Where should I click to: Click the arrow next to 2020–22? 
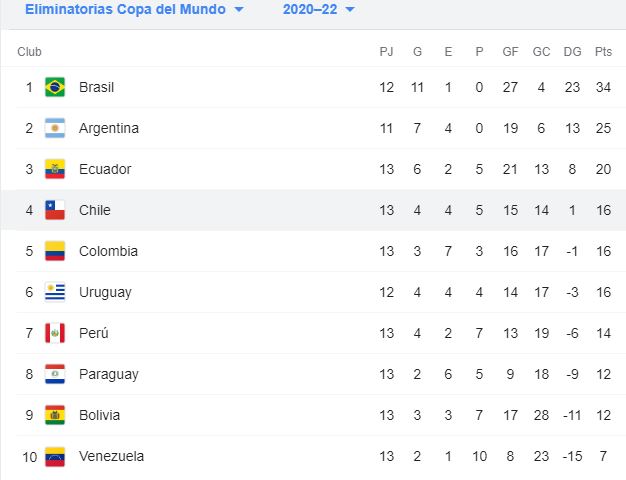pyautogui.click(x=350, y=10)
